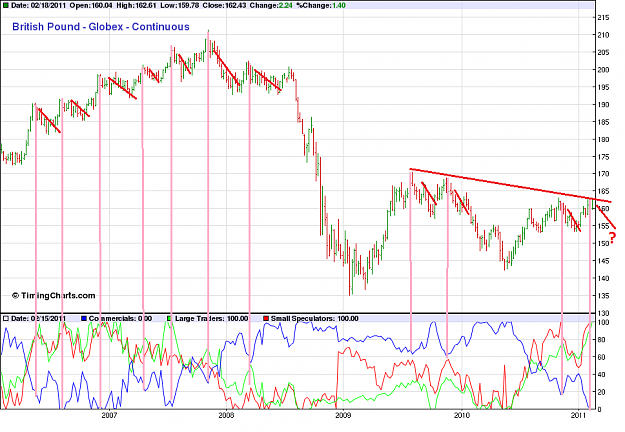Click the 'Commercials: 0.00' legend label
This screenshot has height=432, width=625.
(x=120, y=318)
